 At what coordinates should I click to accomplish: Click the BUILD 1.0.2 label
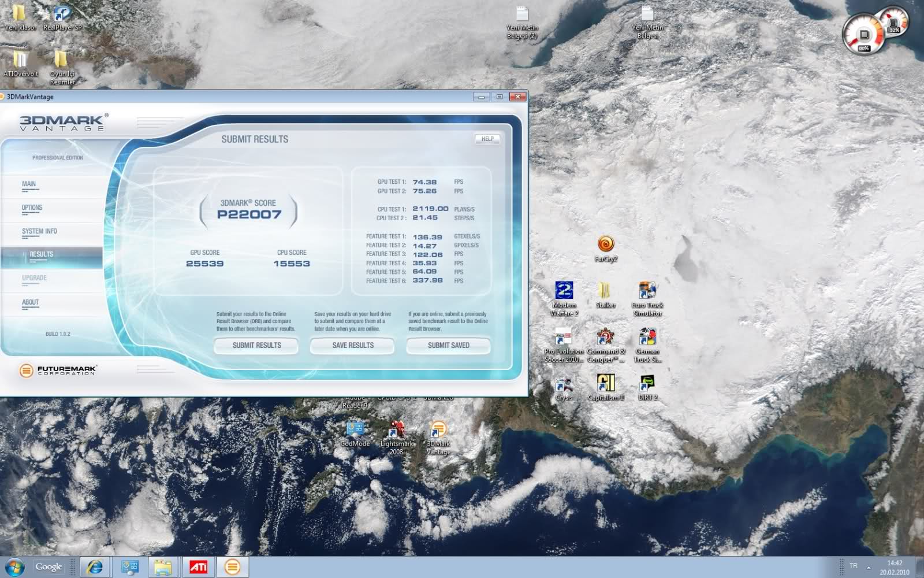point(58,334)
